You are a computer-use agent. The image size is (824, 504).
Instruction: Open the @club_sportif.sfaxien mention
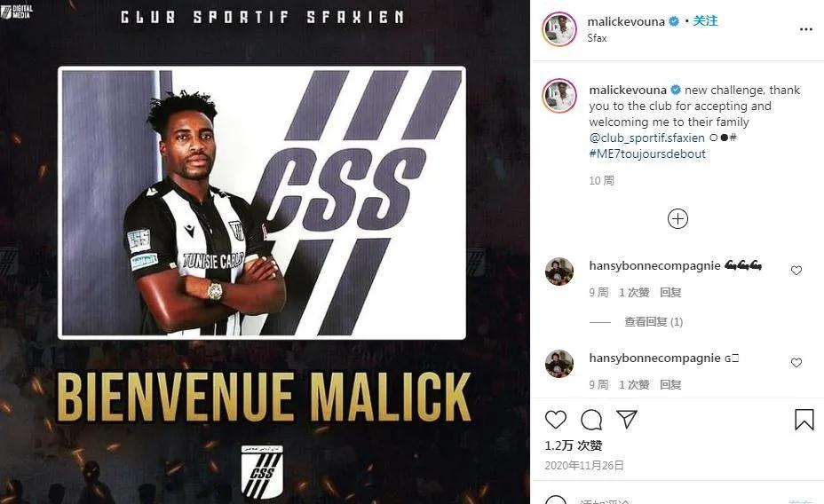pyautogui.click(x=647, y=138)
